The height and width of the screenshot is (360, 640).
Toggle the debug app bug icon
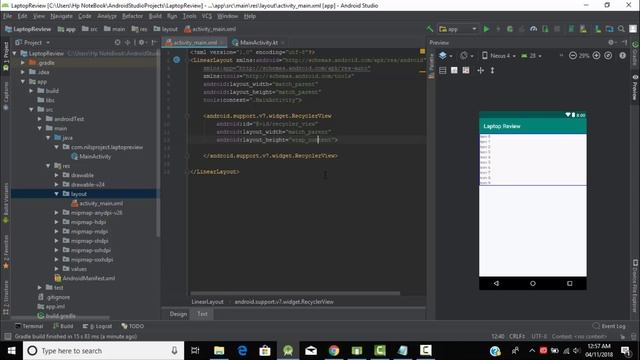(510, 29)
